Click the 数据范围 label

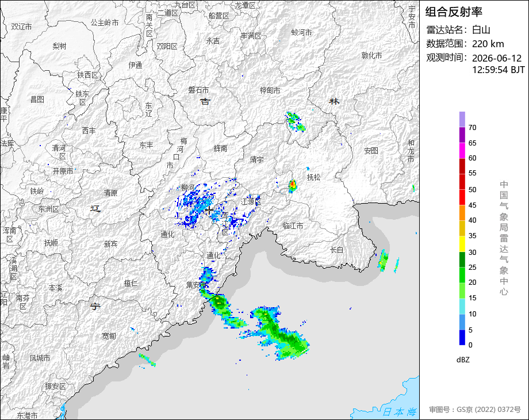[x=447, y=44]
